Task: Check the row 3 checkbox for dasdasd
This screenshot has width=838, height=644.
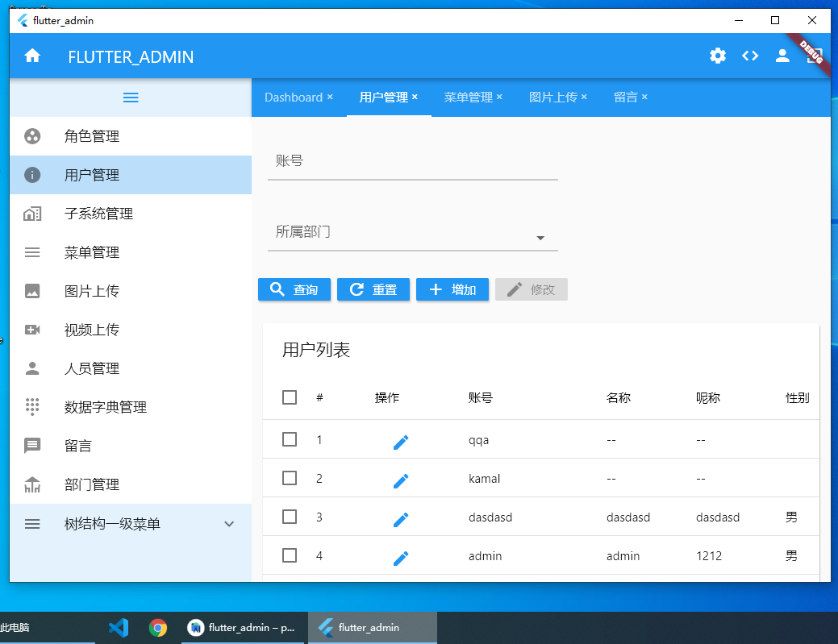Action: [290, 517]
